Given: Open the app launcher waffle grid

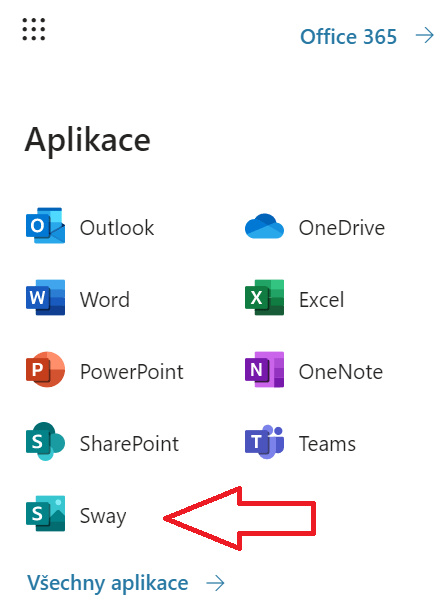Looking at the screenshot, I should (34, 29).
